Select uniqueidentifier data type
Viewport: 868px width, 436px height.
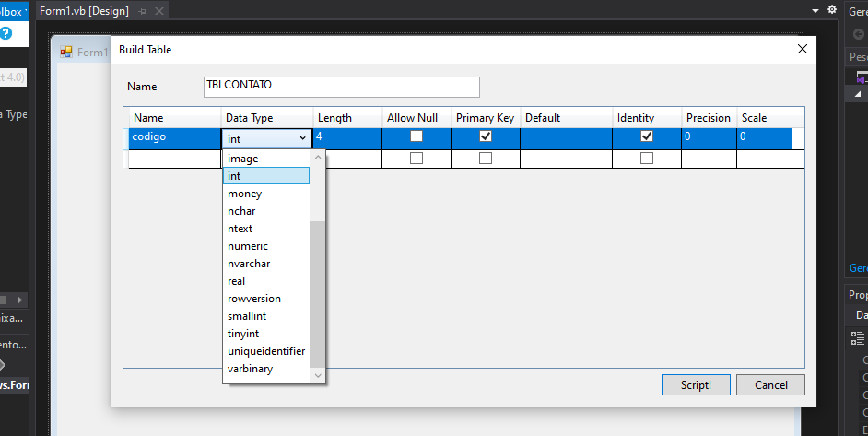(x=265, y=351)
